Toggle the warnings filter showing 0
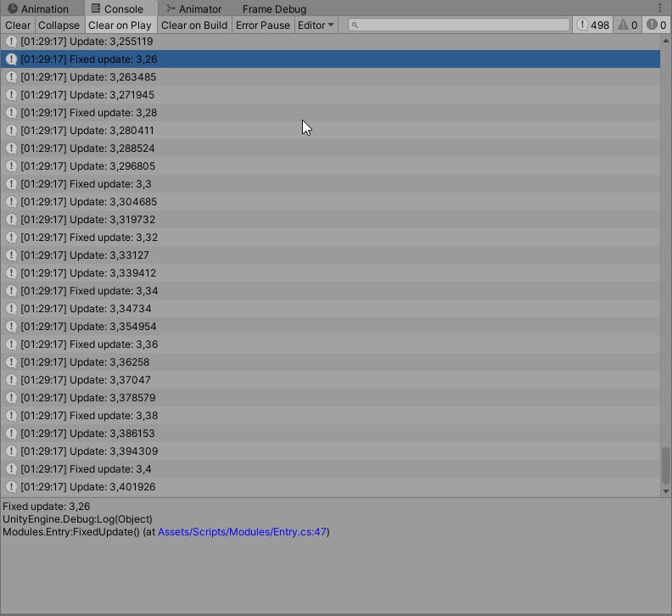The height and width of the screenshot is (616, 672). (x=628, y=25)
